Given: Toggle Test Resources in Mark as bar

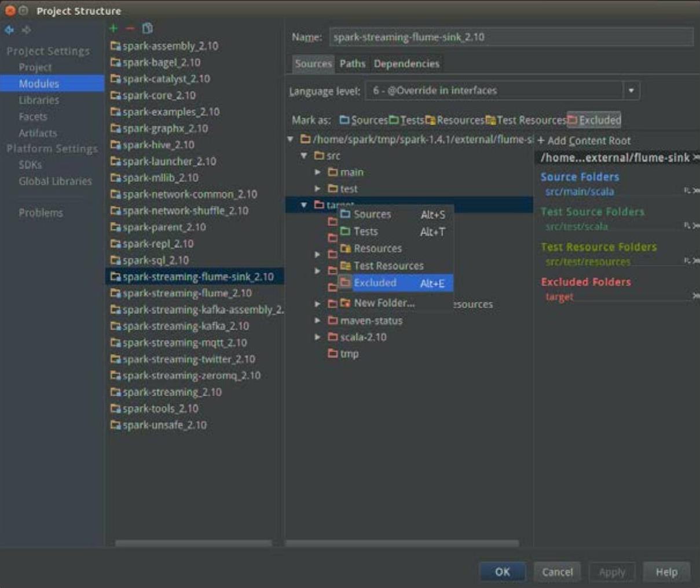Looking at the screenshot, I should coord(526,120).
